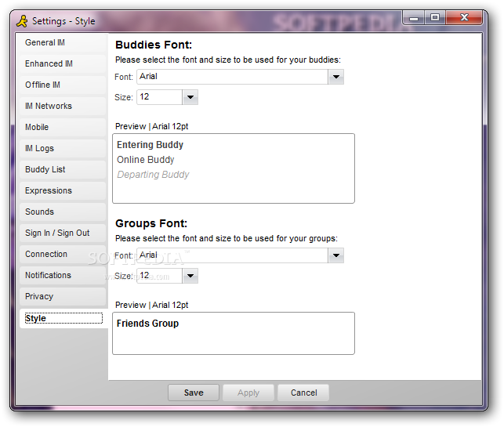Click the Groups Font heading
504x427 pixels.
pyautogui.click(x=151, y=223)
